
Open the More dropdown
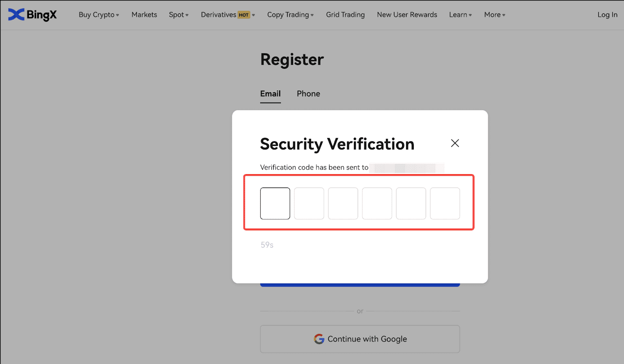pyautogui.click(x=494, y=15)
